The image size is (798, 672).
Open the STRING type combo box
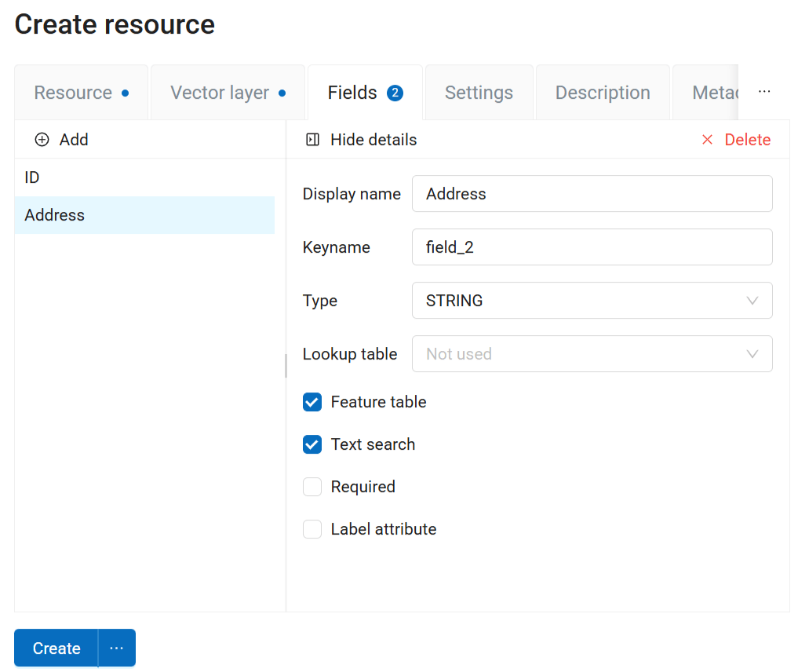pos(592,301)
